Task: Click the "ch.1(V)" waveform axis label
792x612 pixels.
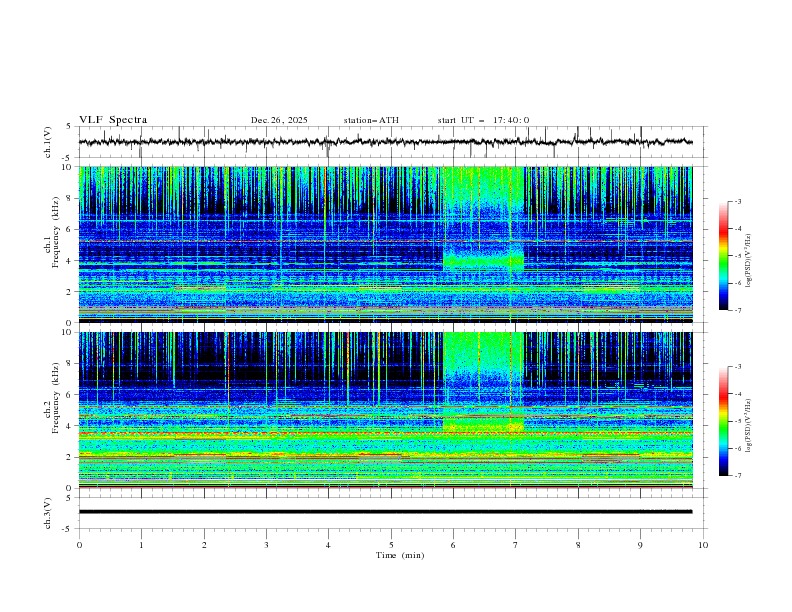Action: [x=48, y=142]
